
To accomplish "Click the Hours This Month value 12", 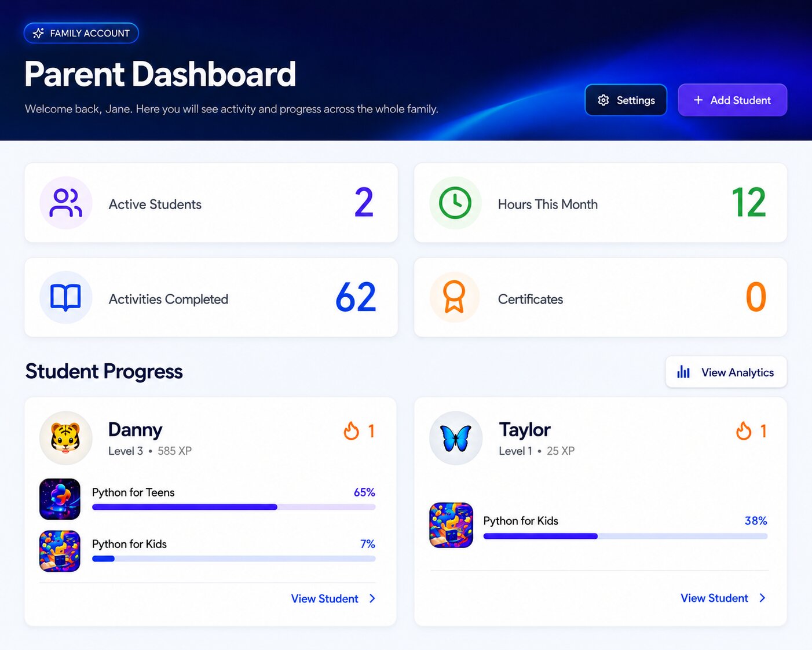I will [749, 202].
